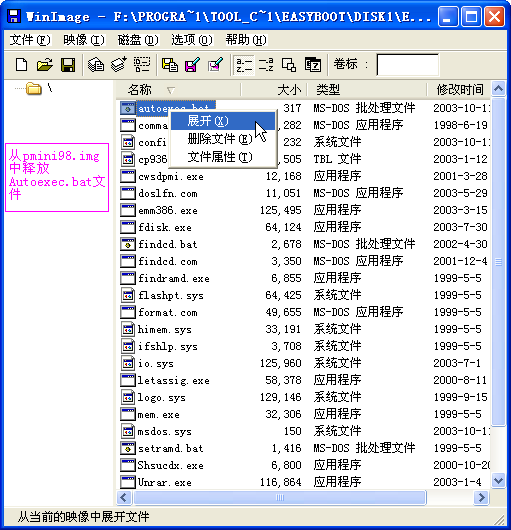Click the vertical scrollbar thumb
Viewport: 511px width, 530px height.
498,262
